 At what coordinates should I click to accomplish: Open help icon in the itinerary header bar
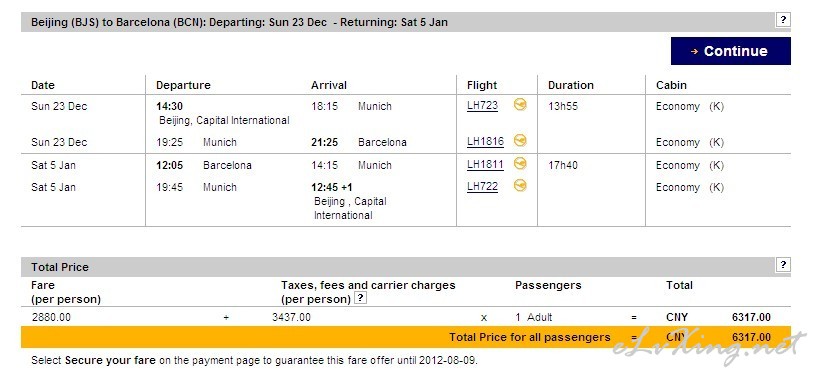(783, 20)
